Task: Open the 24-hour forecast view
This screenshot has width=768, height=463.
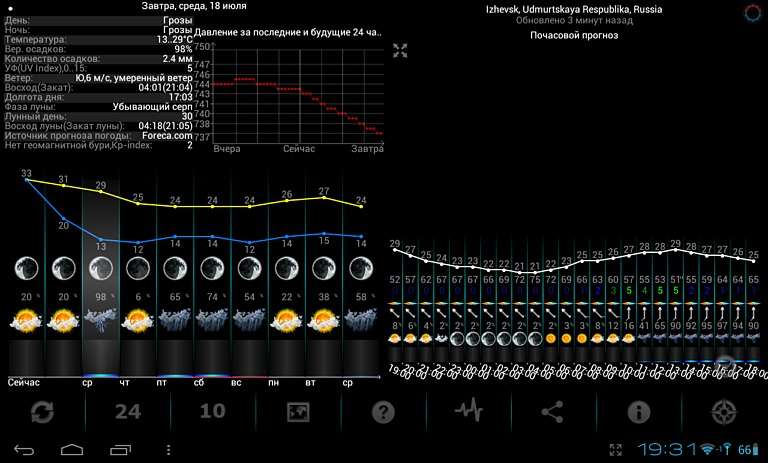Action: pos(128,412)
